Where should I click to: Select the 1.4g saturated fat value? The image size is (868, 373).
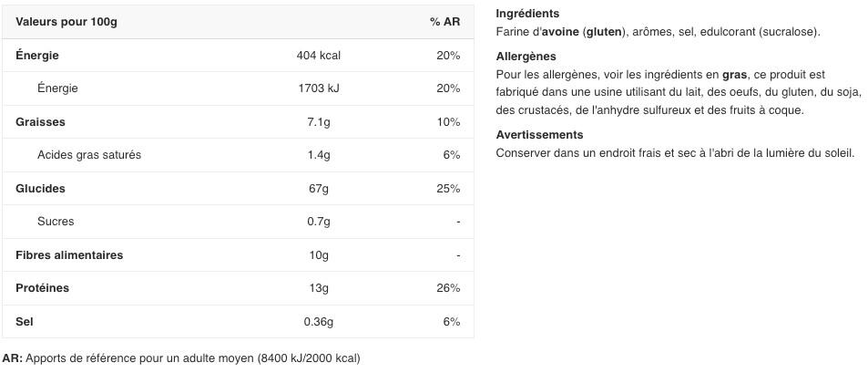click(319, 155)
